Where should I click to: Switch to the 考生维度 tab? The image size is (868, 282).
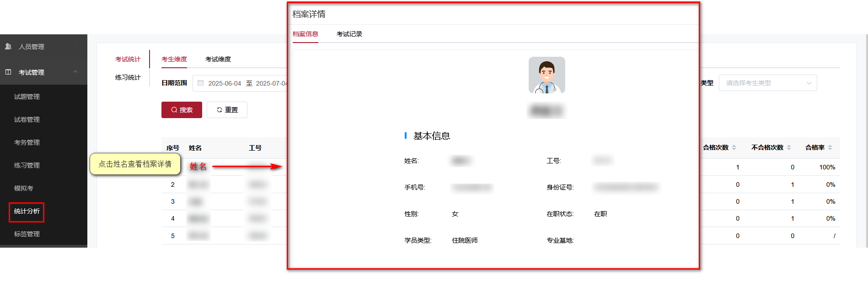(x=174, y=59)
